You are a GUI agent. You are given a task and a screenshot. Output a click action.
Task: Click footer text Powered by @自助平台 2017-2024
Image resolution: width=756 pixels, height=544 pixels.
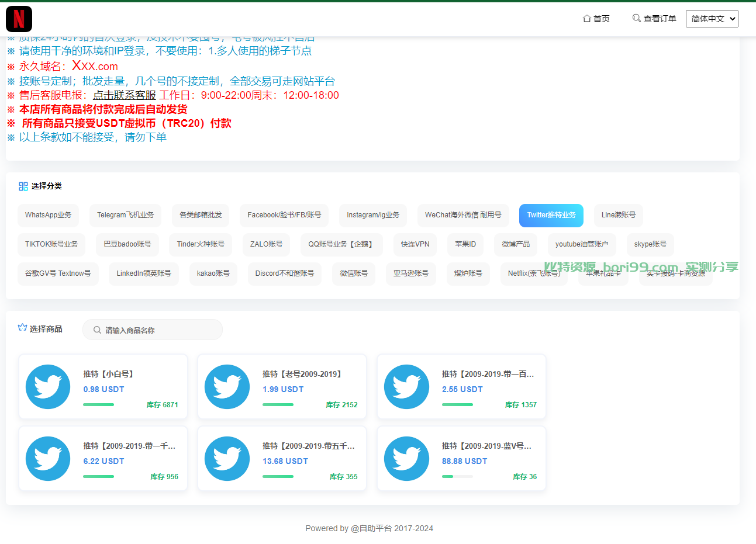coord(370,528)
